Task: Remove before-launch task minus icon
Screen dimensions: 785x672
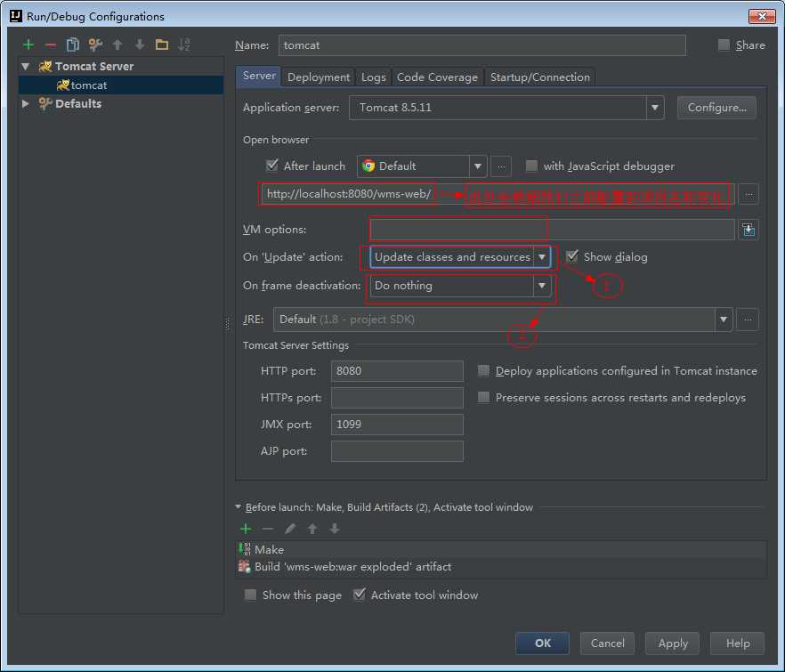Action: click(x=268, y=529)
